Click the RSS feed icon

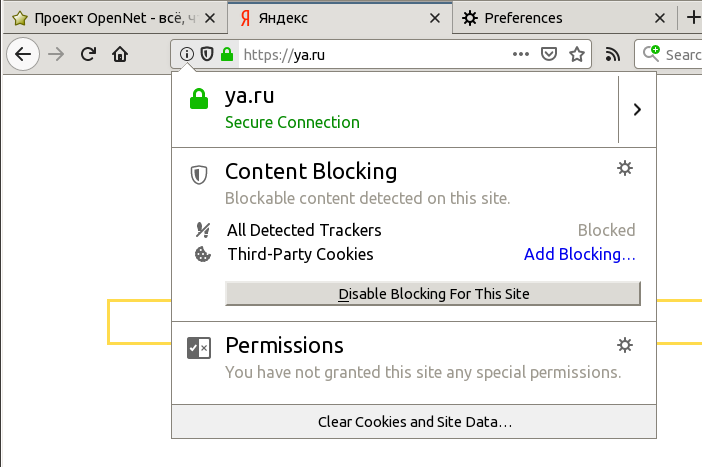point(613,55)
